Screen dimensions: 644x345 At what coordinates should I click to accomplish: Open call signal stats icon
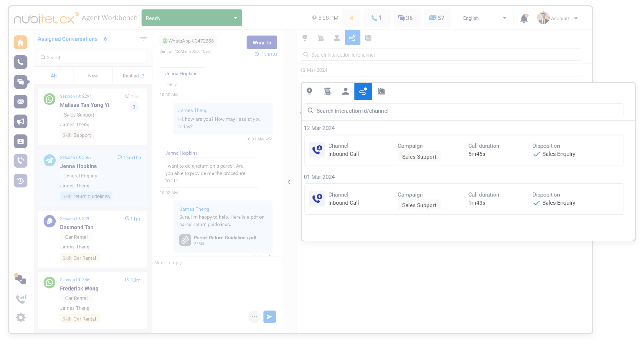tap(21, 299)
